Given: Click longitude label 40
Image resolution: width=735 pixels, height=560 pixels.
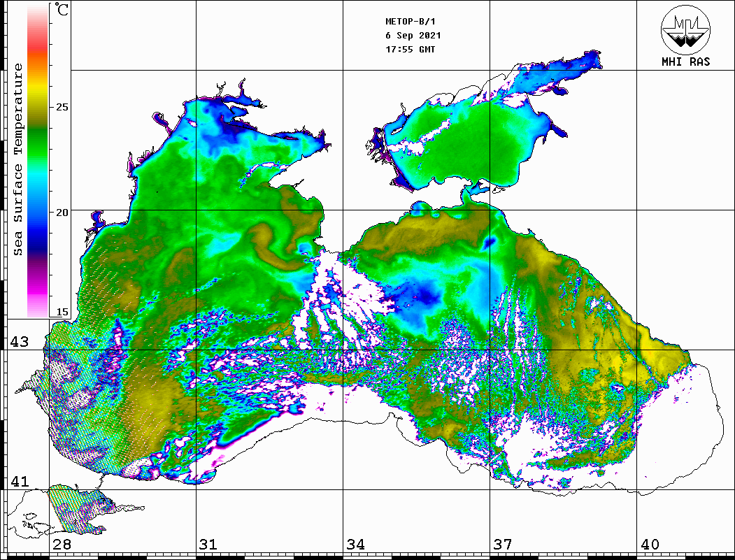Looking at the screenshot, I should click(x=650, y=545).
